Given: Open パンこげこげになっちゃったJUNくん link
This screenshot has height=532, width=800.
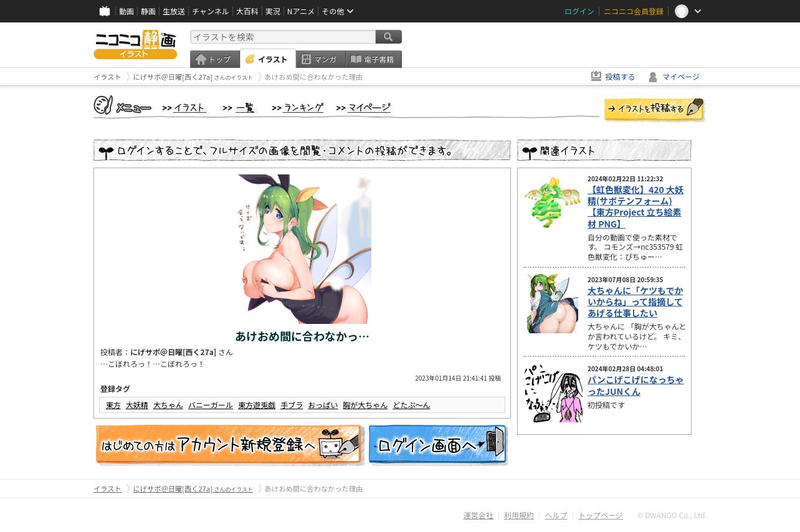Looking at the screenshot, I should pyautogui.click(x=636, y=385).
